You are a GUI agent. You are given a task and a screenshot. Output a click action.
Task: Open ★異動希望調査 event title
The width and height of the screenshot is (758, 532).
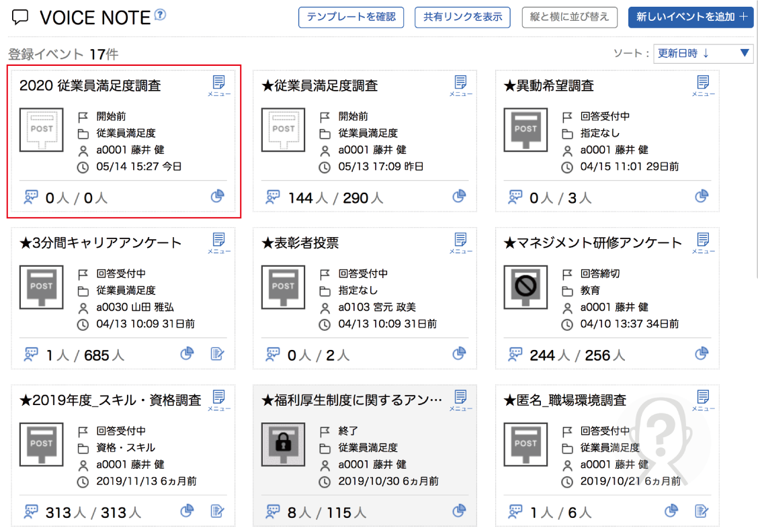coord(549,85)
